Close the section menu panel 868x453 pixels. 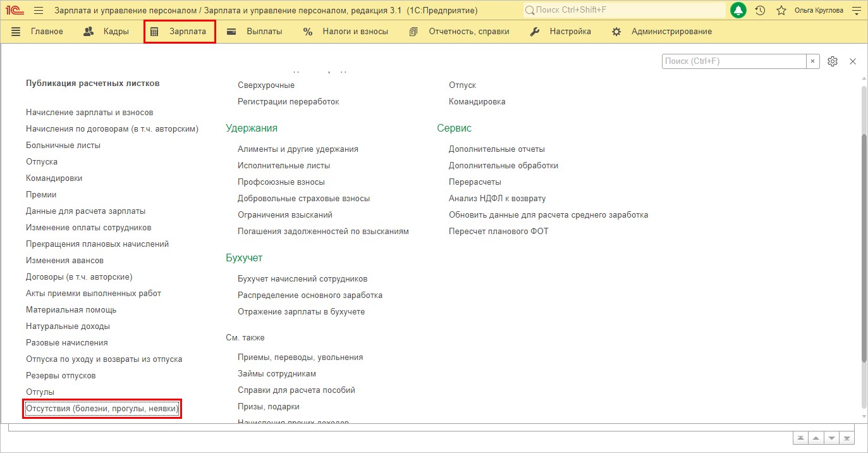[853, 61]
